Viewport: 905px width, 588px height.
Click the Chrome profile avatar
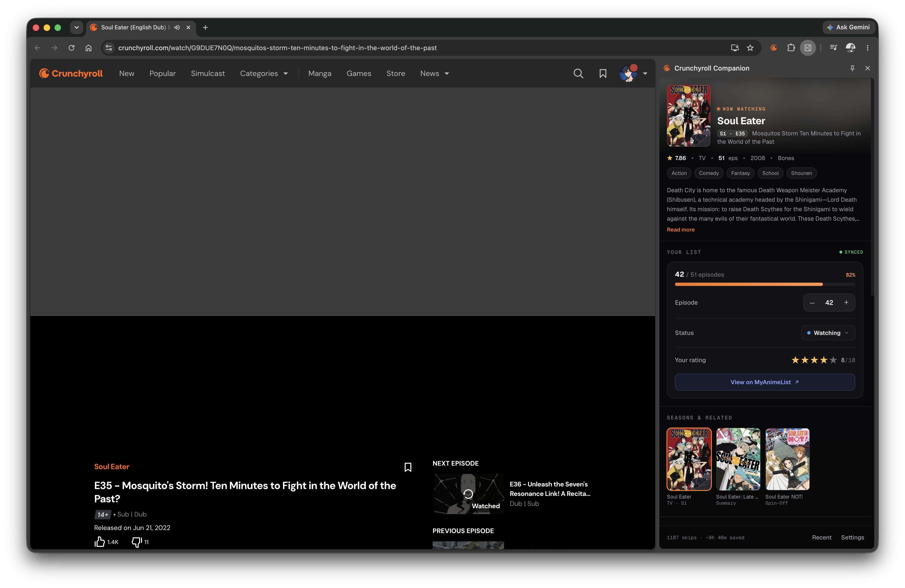(850, 48)
